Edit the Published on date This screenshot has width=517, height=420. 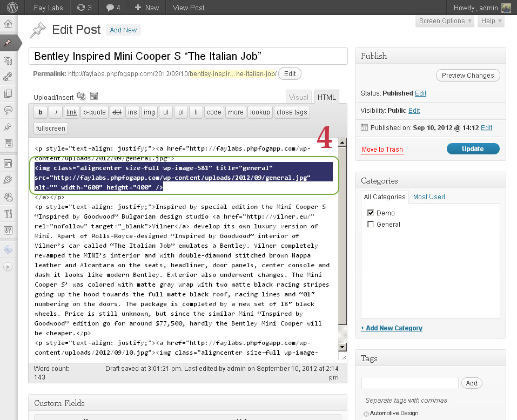[486, 128]
